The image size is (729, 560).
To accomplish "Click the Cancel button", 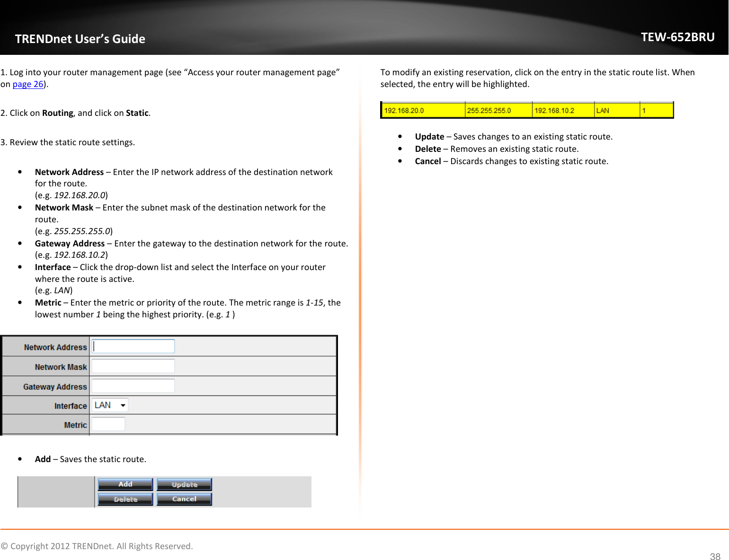I will point(185,499).
